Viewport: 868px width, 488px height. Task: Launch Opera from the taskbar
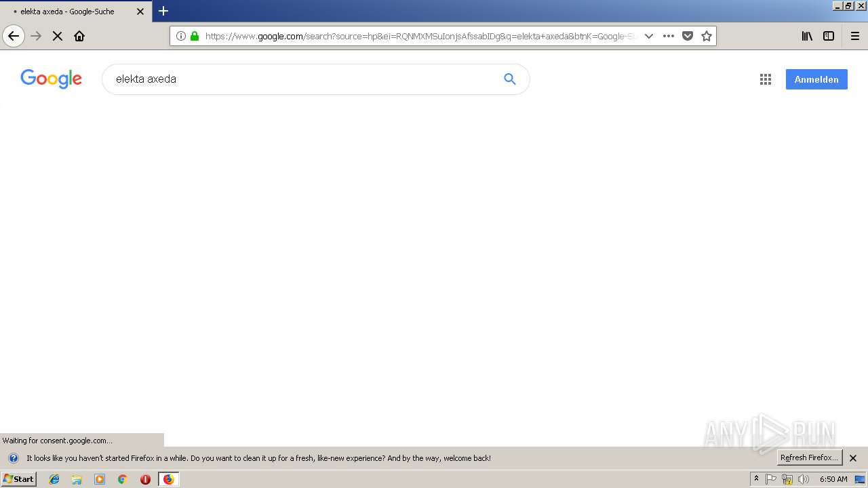click(145, 479)
